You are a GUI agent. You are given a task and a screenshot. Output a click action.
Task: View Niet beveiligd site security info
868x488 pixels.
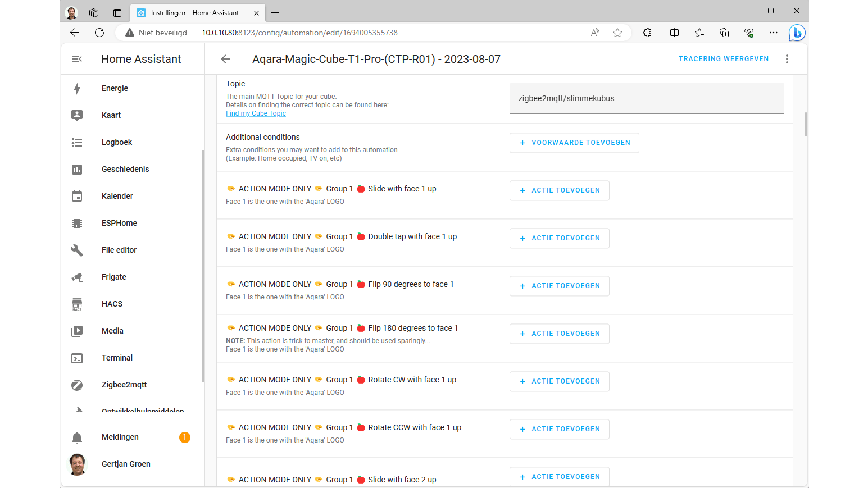coord(156,33)
